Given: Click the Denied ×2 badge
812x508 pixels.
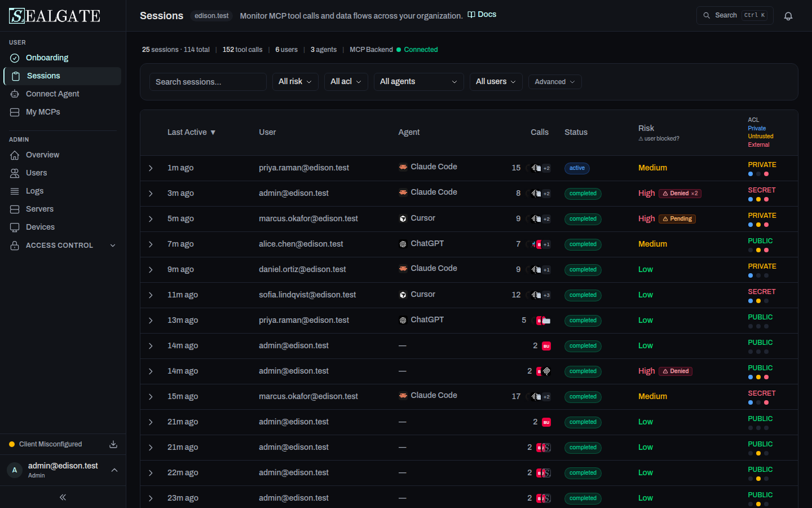Looking at the screenshot, I should click(x=680, y=194).
